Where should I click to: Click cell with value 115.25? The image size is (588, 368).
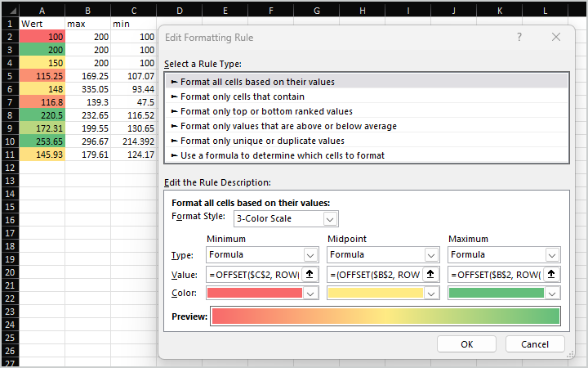[42, 76]
